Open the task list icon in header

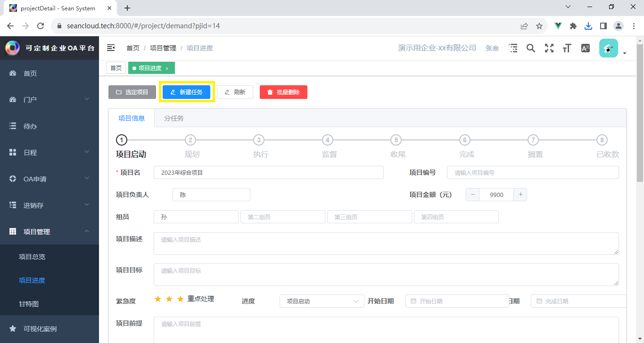point(513,48)
